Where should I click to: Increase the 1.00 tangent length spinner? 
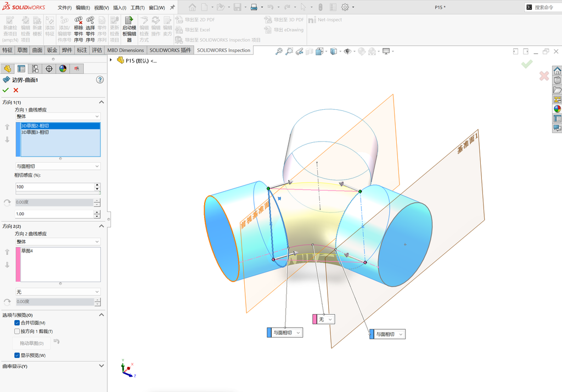click(x=97, y=212)
